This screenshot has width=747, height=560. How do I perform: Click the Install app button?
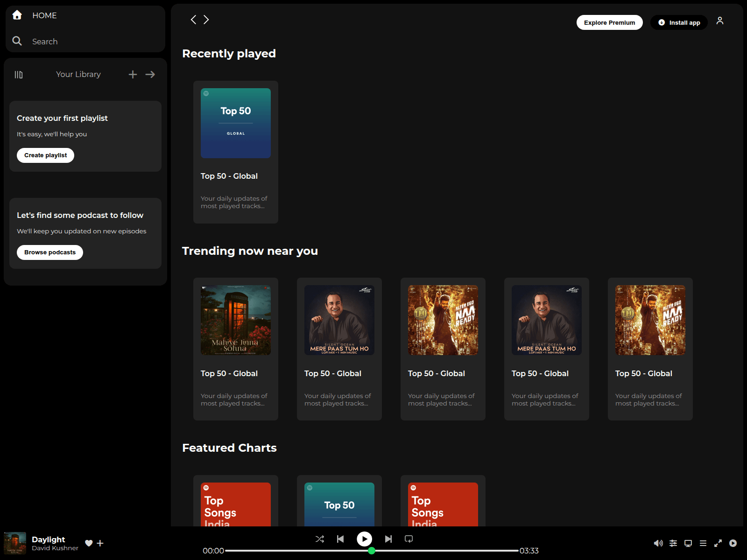pyautogui.click(x=679, y=22)
